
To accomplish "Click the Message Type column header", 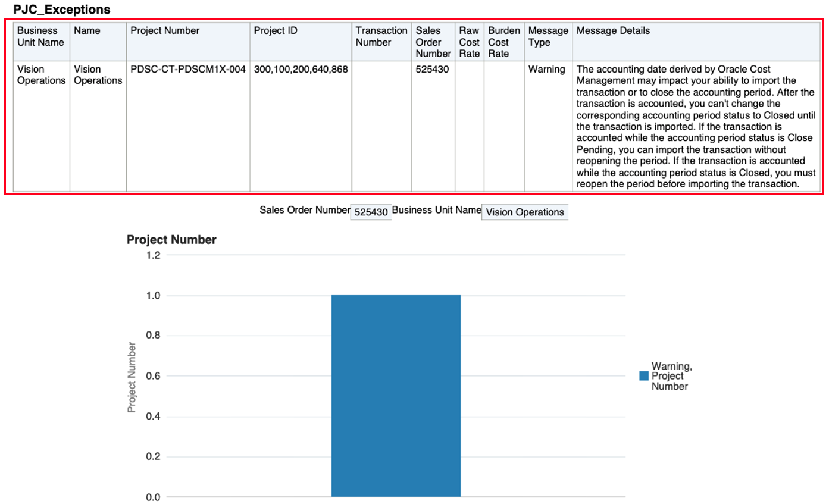I will coord(548,41).
